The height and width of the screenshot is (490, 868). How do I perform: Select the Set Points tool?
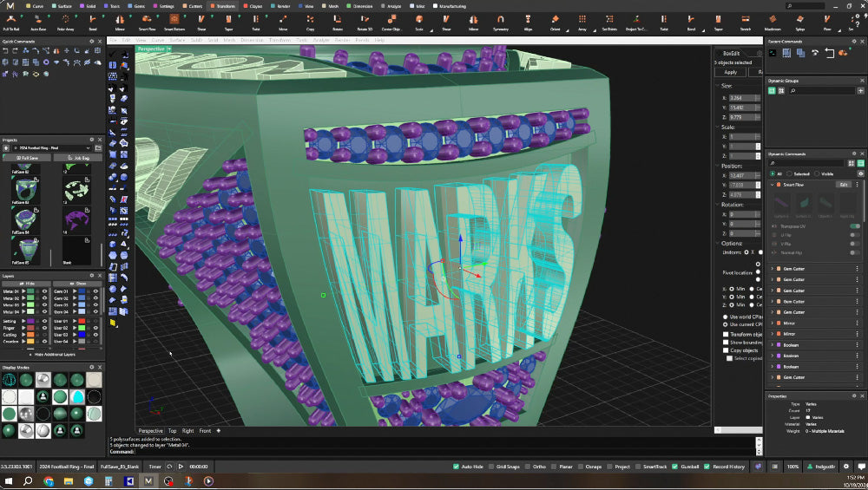click(x=609, y=22)
